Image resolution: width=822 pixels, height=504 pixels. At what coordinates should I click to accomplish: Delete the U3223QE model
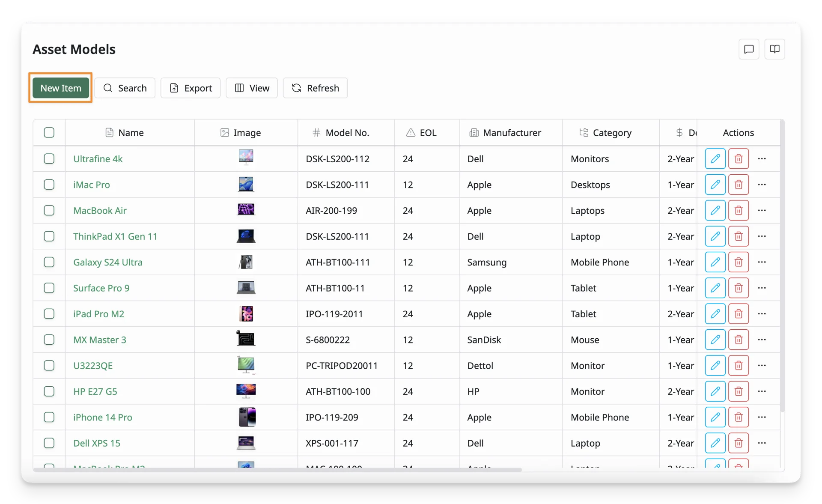(x=739, y=365)
